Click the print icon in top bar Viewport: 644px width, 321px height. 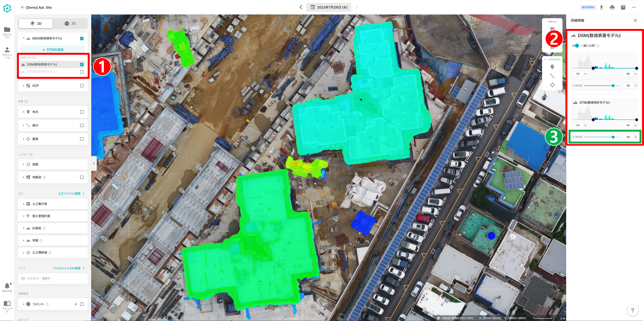point(612,7)
